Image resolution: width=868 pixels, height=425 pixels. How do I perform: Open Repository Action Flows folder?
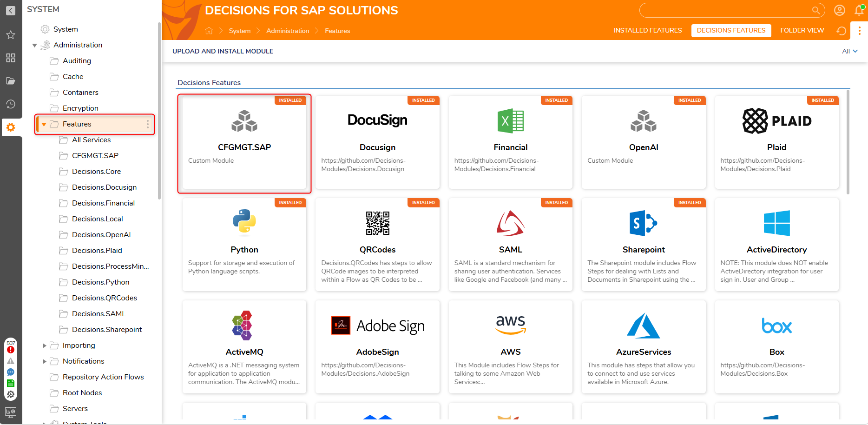(x=103, y=377)
